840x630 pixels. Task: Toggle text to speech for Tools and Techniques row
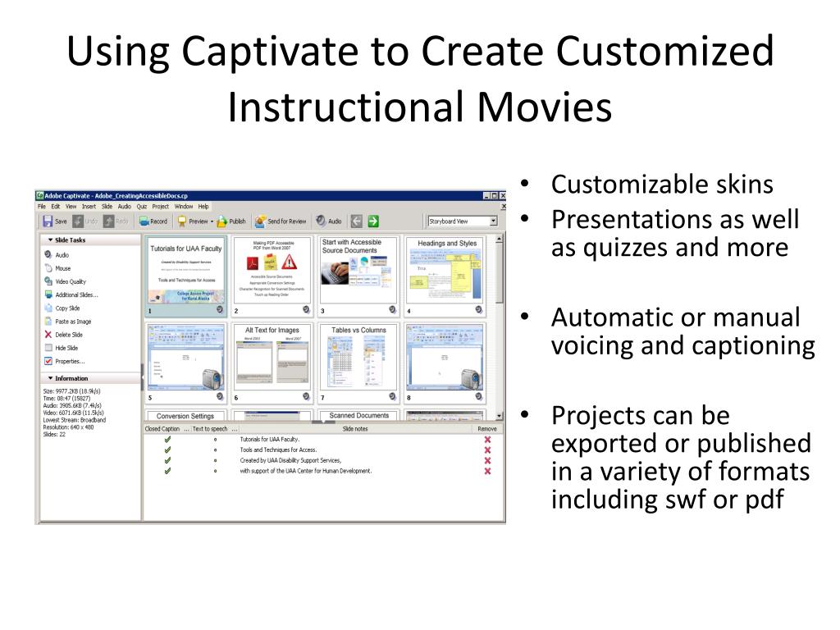[x=216, y=450]
